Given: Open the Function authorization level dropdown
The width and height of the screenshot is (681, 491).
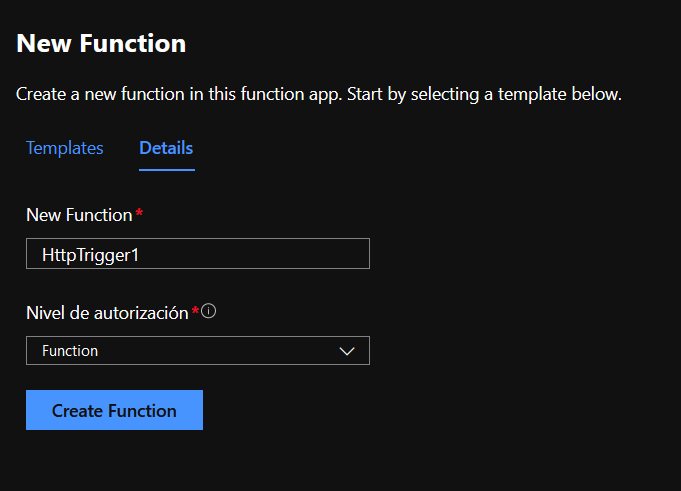Looking at the screenshot, I should coord(198,350).
